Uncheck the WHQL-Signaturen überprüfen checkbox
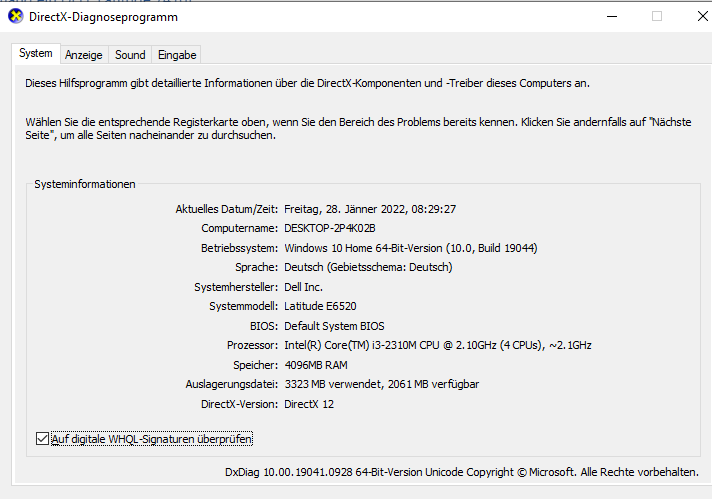 (x=42, y=439)
